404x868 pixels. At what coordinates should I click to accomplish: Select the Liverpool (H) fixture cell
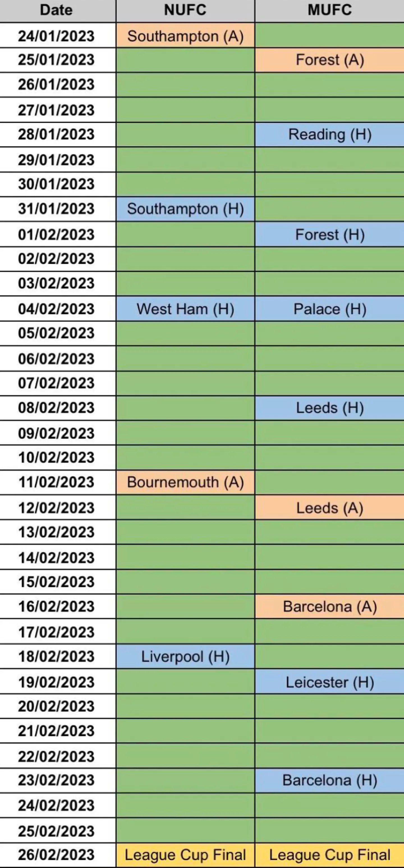click(185, 657)
